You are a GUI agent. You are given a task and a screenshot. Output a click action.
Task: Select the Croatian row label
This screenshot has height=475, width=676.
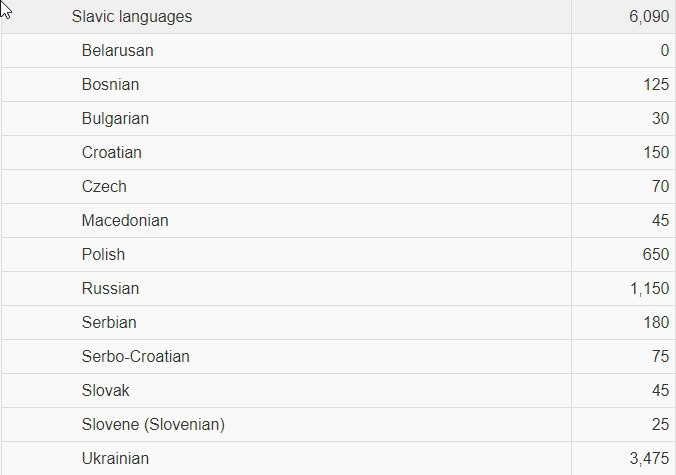coord(112,153)
